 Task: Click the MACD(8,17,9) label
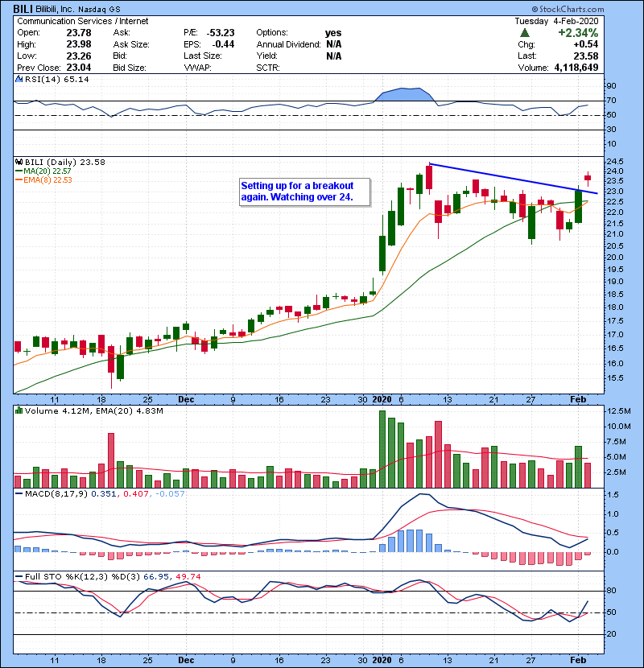[x=56, y=494]
